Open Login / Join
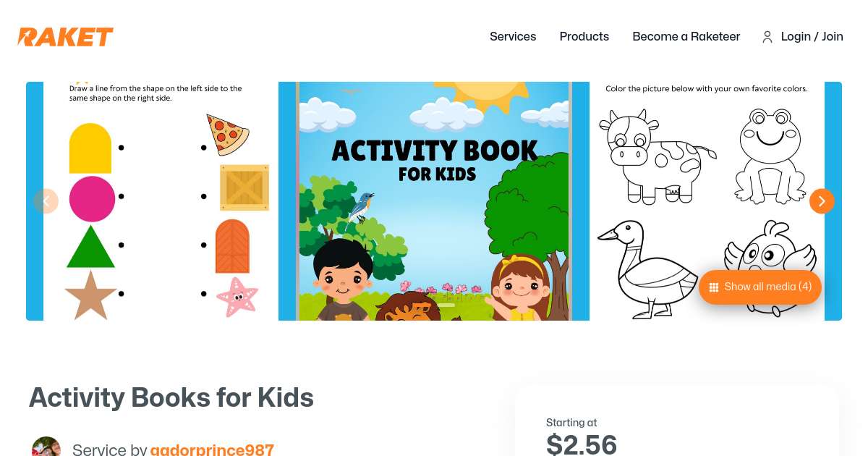 point(812,37)
